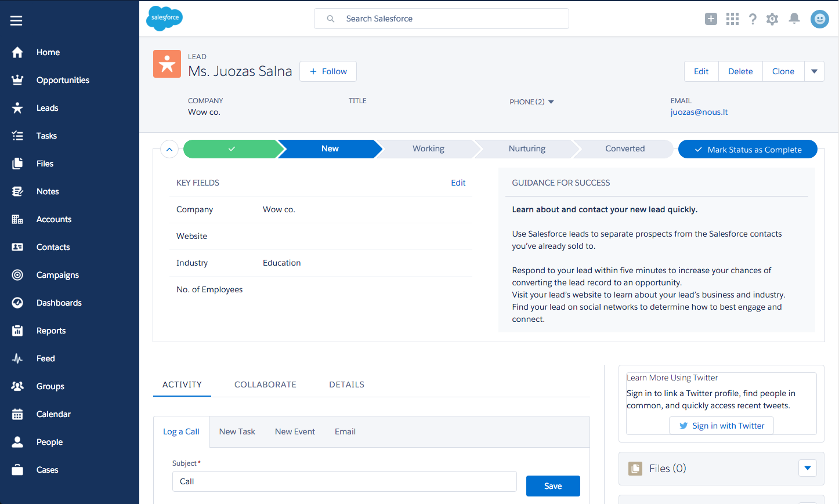Select the New stage in path
The width and height of the screenshot is (839, 504).
[330, 149]
